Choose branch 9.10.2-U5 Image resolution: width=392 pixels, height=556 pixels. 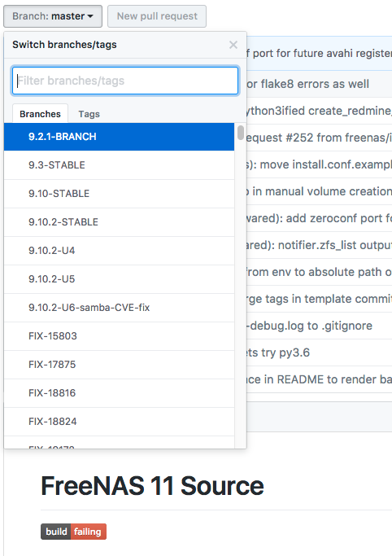(x=119, y=279)
